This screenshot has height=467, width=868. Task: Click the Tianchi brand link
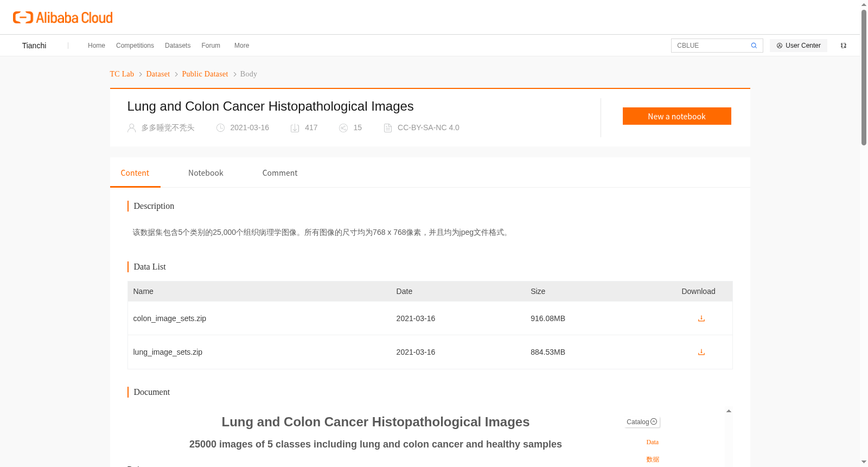tap(34, 46)
